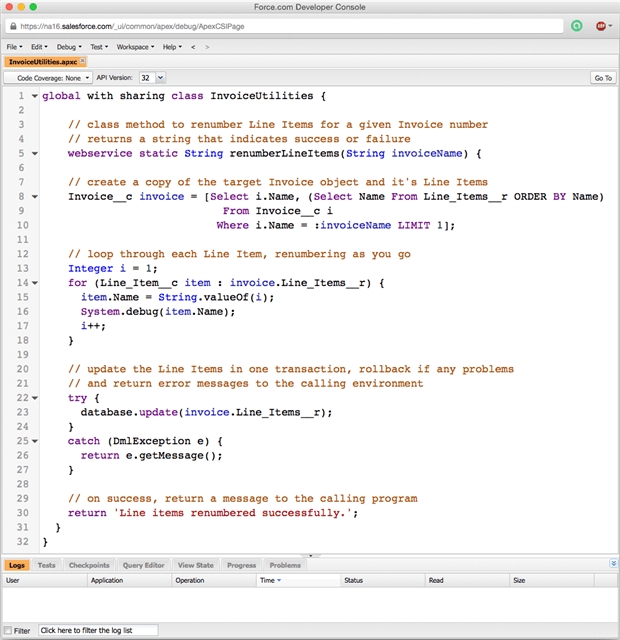
Task: Switch to the Logs tab
Action: tap(17, 565)
